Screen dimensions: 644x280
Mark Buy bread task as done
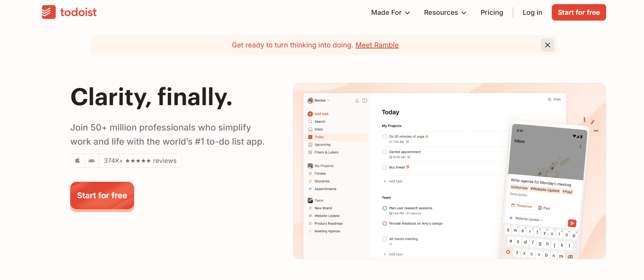(x=385, y=167)
